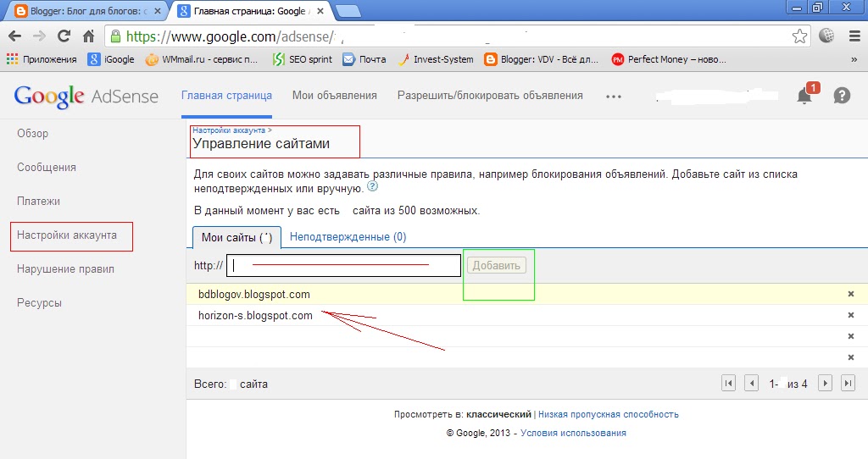Open a new browser tab

tap(348, 11)
